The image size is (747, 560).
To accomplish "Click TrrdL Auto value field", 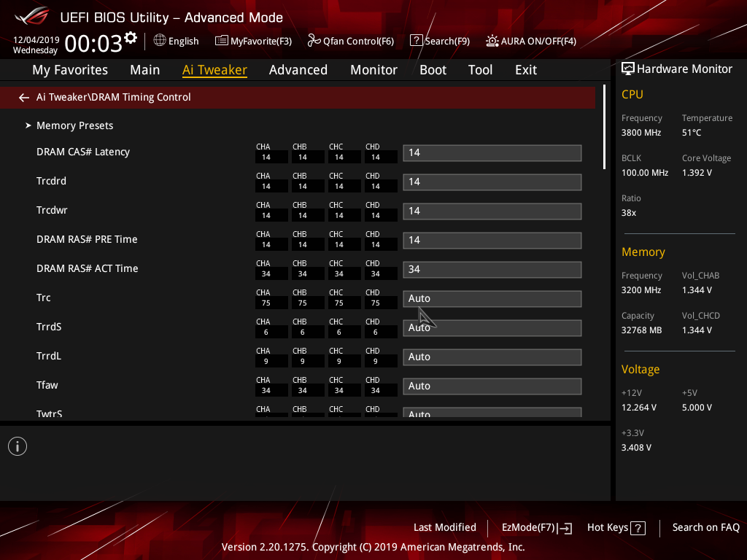I will (x=492, y=357).
